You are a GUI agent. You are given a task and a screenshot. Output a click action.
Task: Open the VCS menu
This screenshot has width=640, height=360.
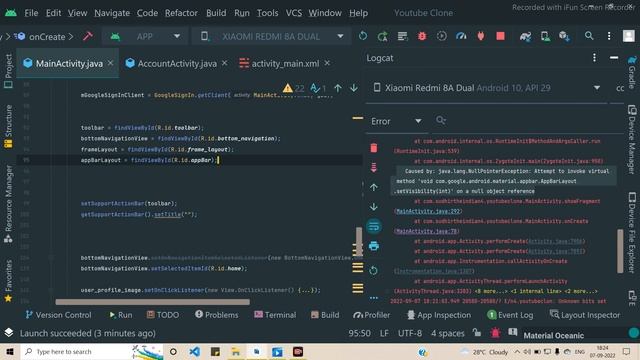[293, 13]
